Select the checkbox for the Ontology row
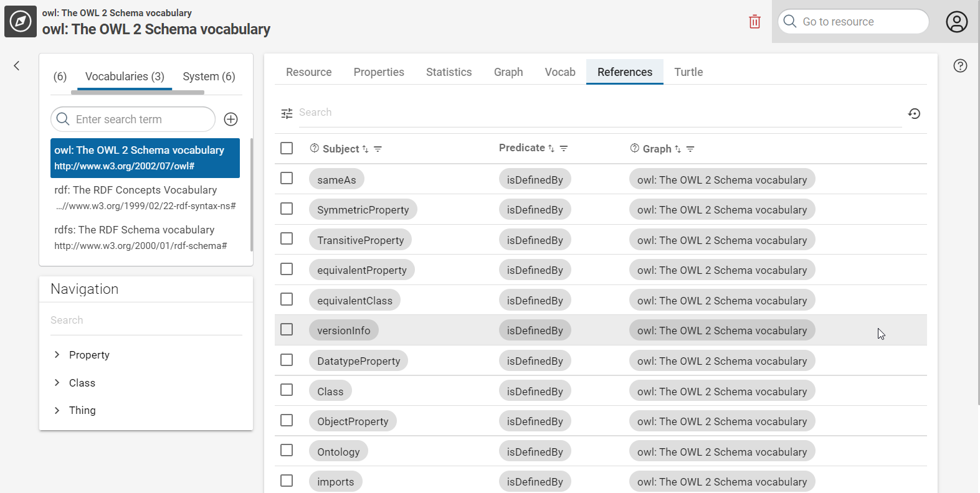980x493 pixels. 287,450
